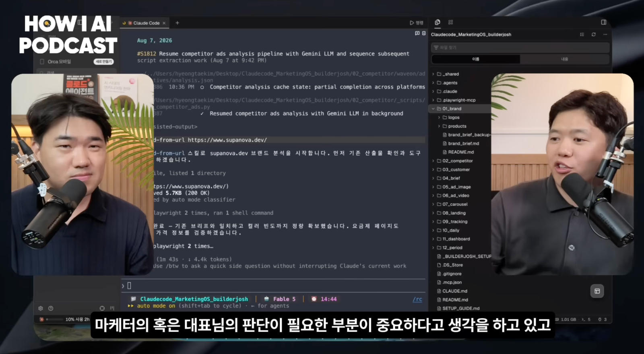Viewport: 644px width, 354px height.
Task: Switch to the grid apps panel icon
Action: pos(450,22)
